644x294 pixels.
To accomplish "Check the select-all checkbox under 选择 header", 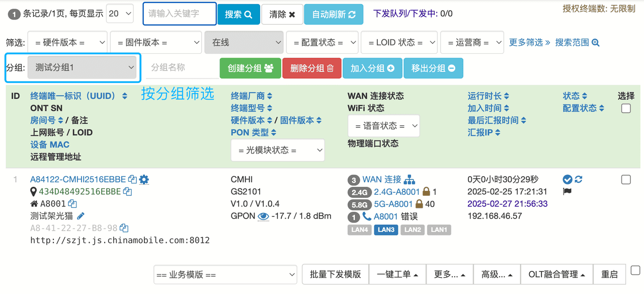I will [626, 108].
